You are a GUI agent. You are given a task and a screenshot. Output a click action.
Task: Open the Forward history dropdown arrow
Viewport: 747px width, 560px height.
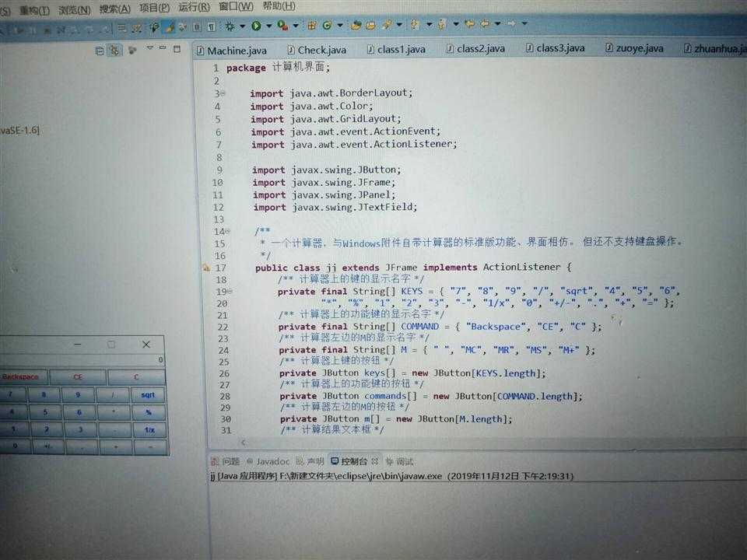[524, 23]
